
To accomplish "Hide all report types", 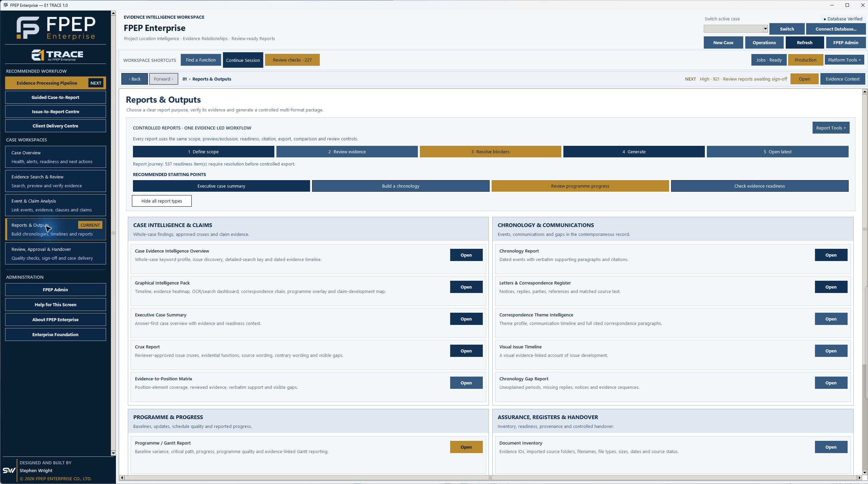I will 162,201.
